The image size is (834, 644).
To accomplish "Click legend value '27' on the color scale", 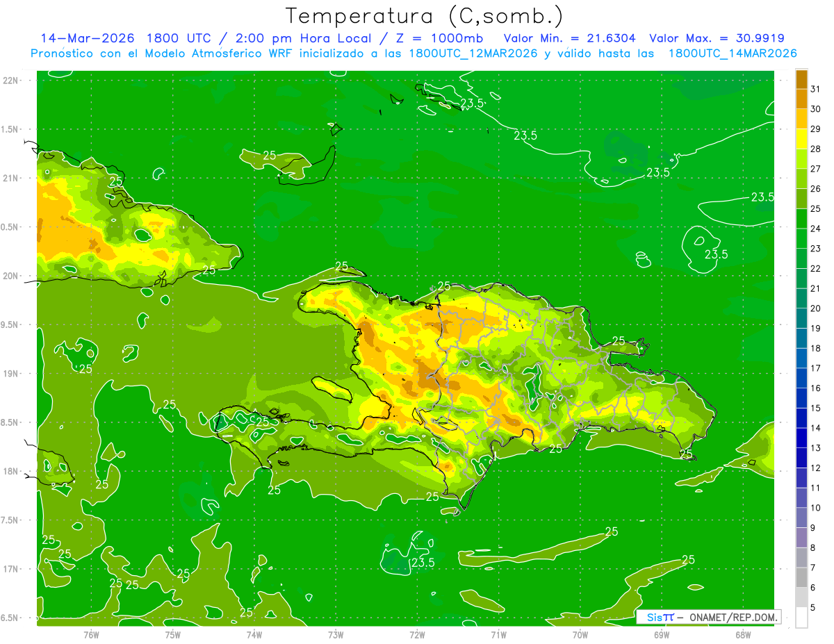I will (x=816, y=168).
